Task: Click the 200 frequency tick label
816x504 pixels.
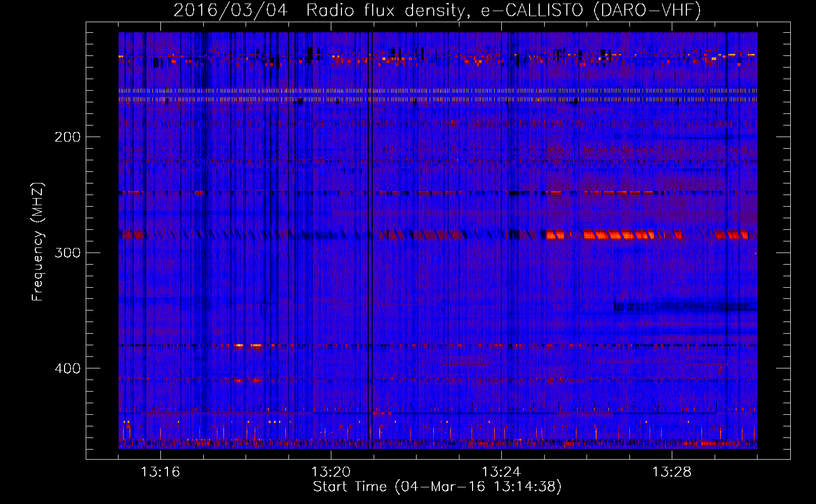Action: tap(68, 137)
